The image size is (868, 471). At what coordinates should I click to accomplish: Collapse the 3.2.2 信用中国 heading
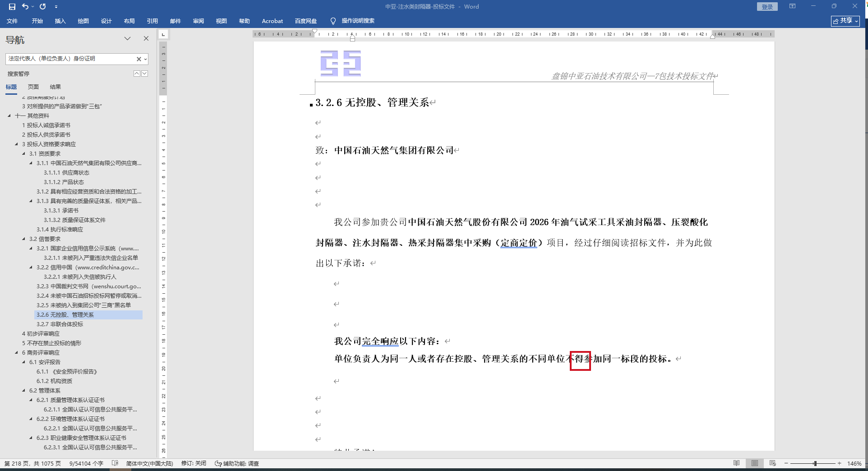31,268
